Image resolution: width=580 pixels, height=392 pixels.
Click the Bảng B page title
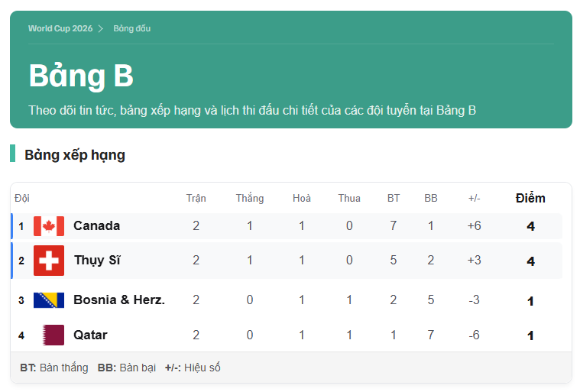[x=81, y=76]
